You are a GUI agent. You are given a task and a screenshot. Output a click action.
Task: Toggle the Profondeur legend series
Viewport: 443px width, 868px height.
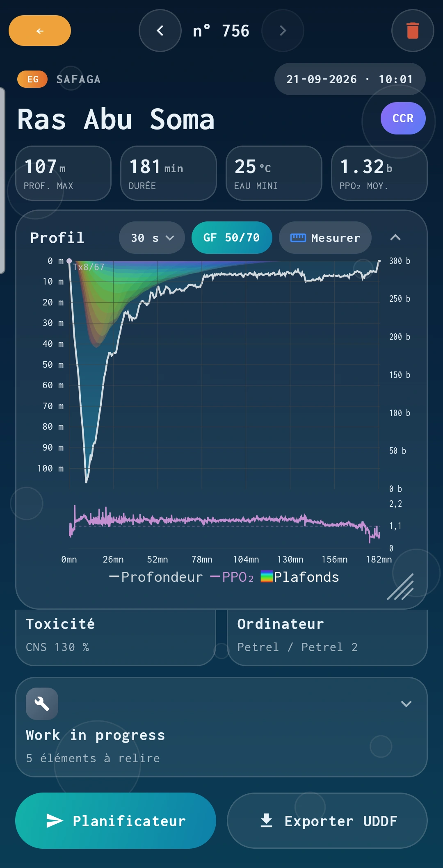[156, 577]
